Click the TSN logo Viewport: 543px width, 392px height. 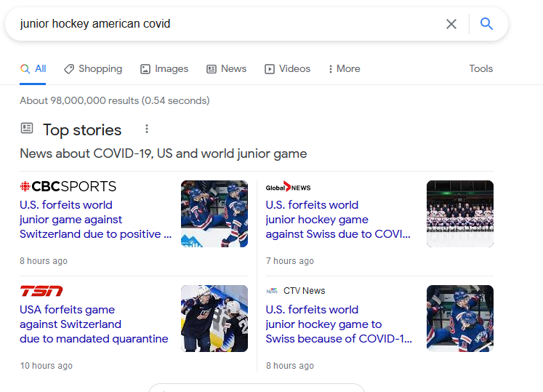[x=41, y=291]
